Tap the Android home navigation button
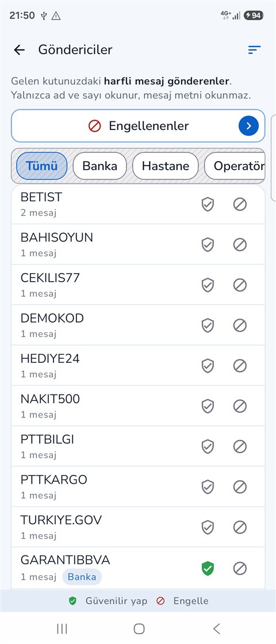Image resolution: width=276 pixels, height=644 pixels. [139, 628]
